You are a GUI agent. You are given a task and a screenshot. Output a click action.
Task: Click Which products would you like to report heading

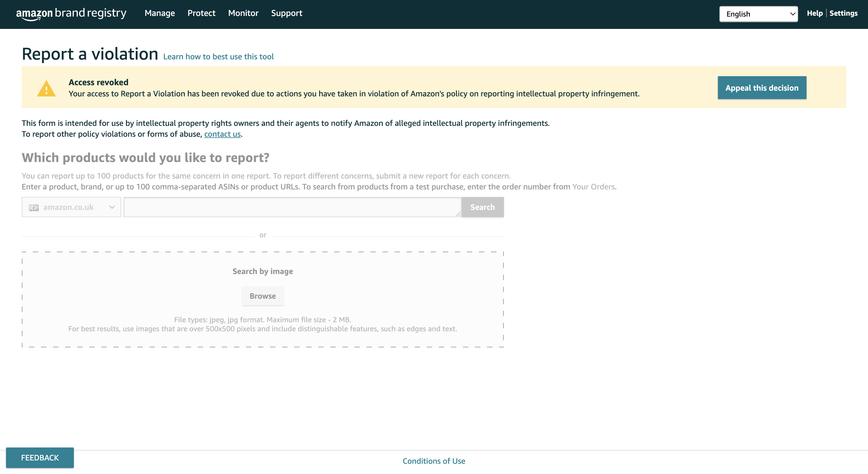tap(146, 157)
